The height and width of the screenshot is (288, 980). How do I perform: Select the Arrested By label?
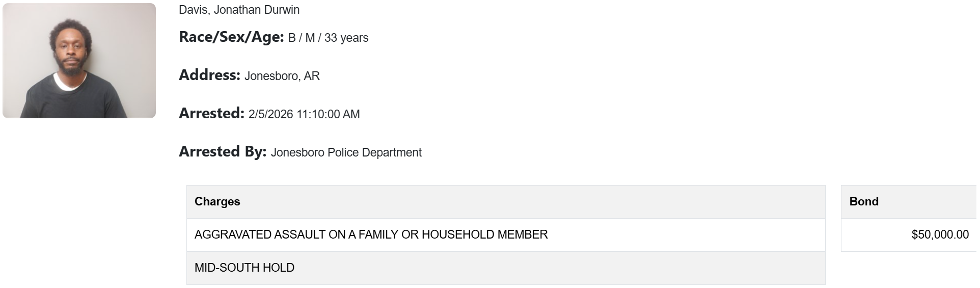(223, 152)
